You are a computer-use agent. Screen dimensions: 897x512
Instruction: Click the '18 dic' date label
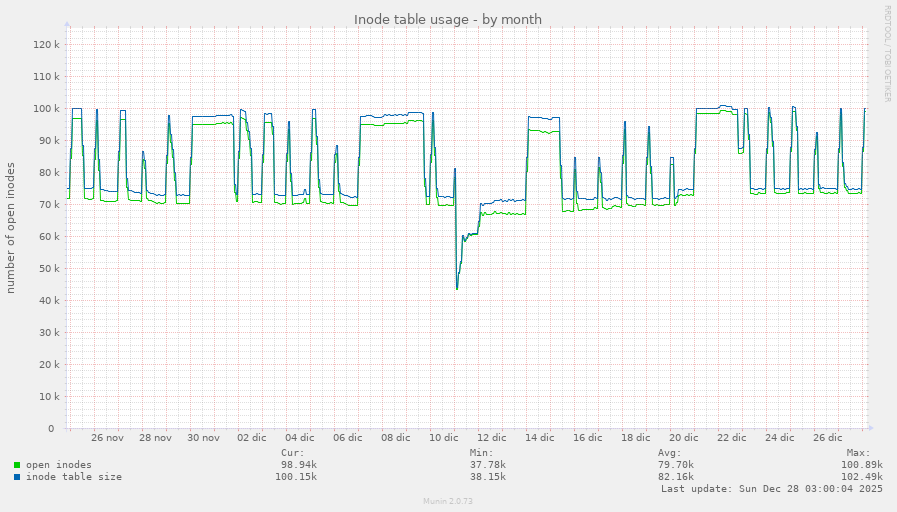coord(636,438)
